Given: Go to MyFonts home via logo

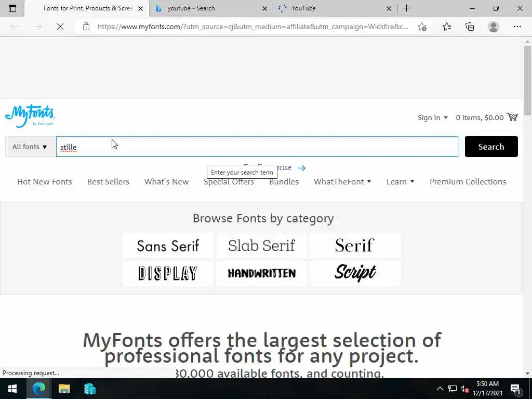Looking at the screenshot, I should pyautogui.click(x=30, y=116).
